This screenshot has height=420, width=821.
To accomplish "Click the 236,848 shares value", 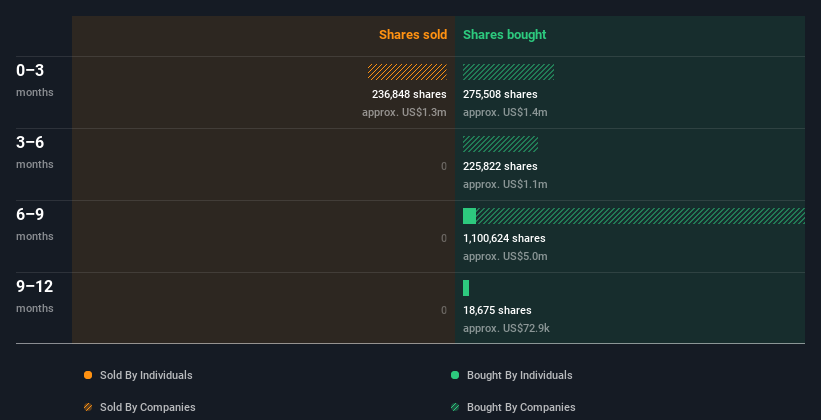I will click(409, 94).
